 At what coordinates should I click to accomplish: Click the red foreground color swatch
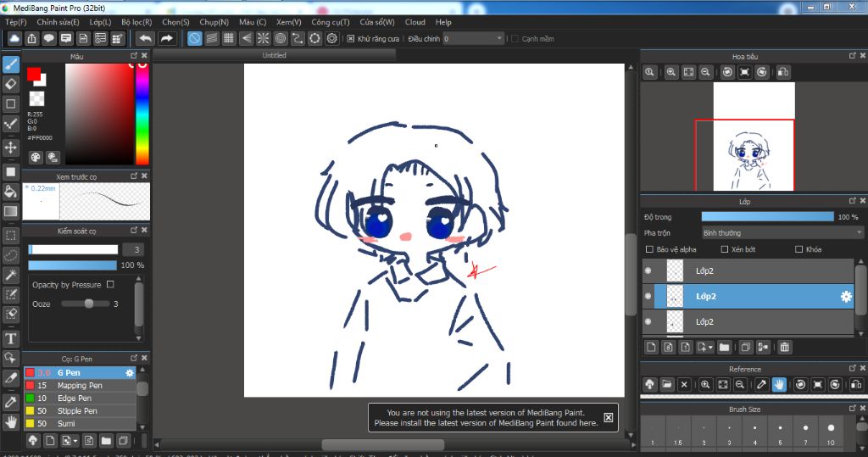tap(34, 74)
